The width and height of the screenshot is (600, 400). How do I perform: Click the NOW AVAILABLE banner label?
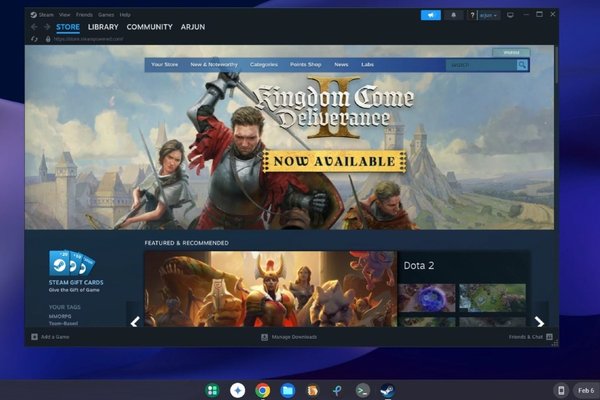pos(334,162)
